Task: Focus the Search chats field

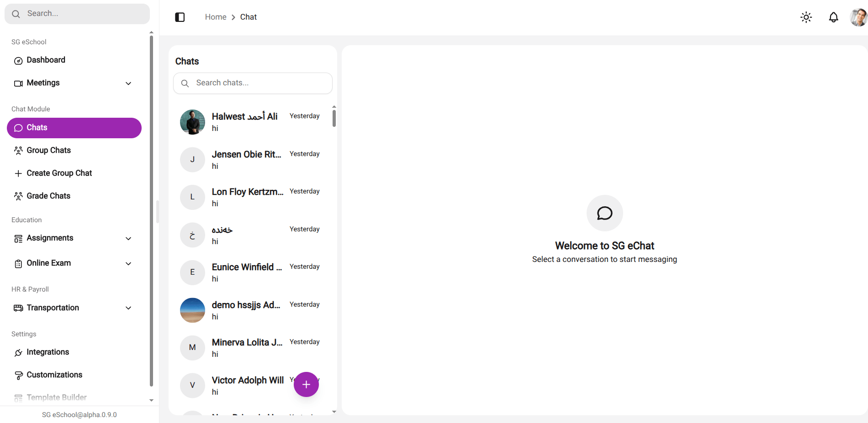Action: [253, 83]
